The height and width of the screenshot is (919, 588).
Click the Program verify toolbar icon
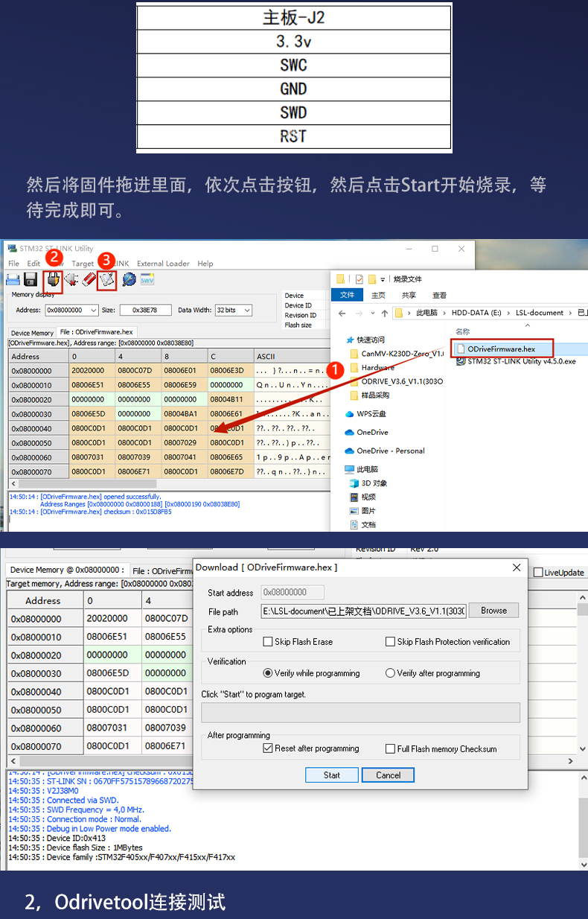pos(108,279)
